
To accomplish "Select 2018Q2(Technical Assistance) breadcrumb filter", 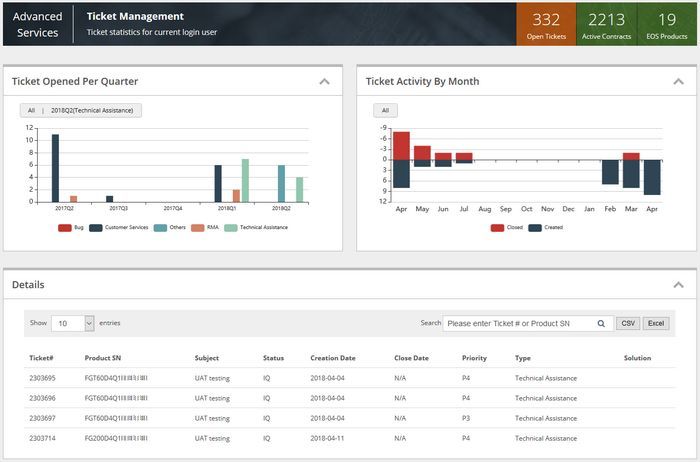I will point(92,110).
